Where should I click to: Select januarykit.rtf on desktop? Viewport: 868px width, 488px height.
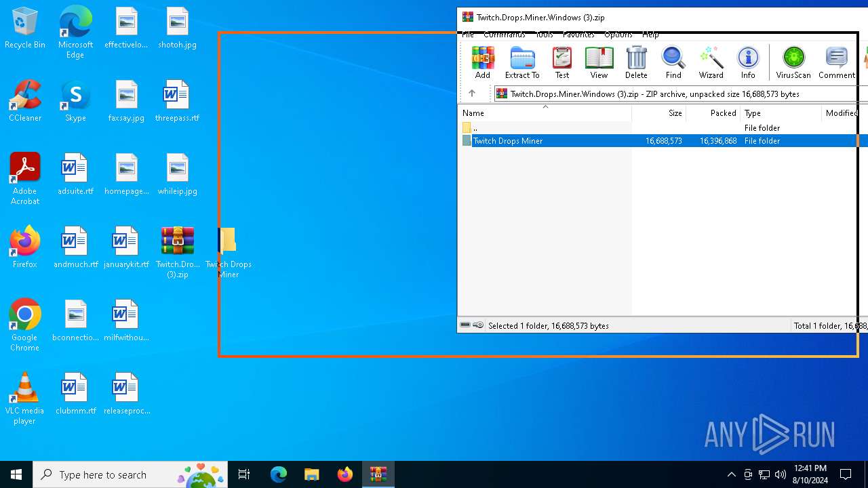tap(126, 247)
